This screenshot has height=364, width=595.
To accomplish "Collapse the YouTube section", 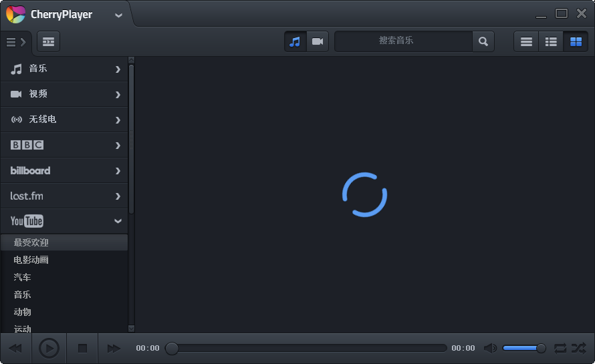I will [118, 221].
